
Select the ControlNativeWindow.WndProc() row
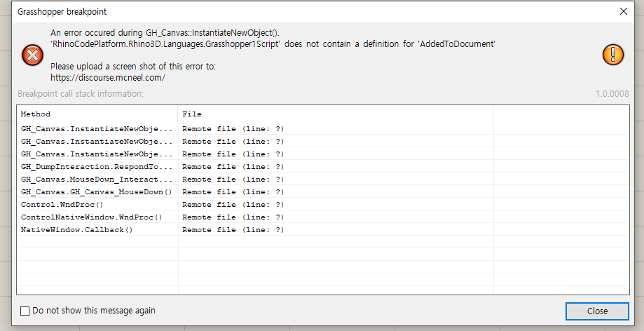[91, 217]
